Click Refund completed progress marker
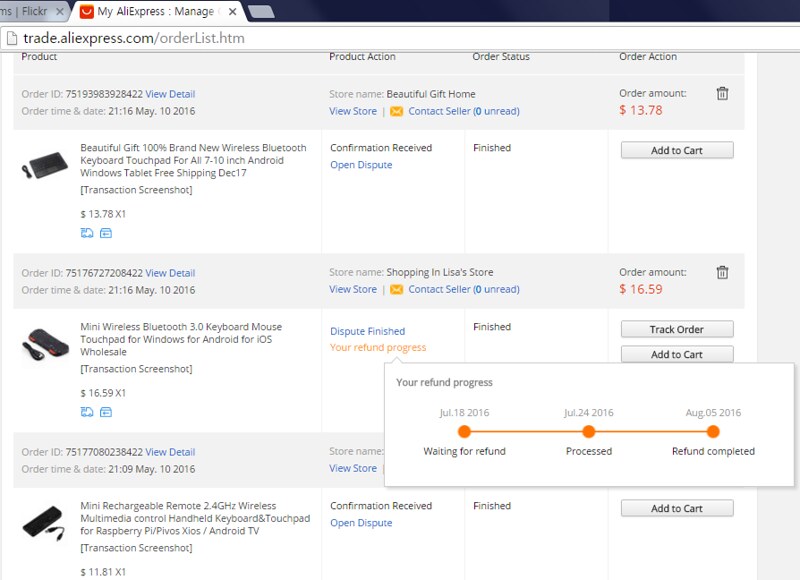The image size is (800, 580). click(x=713, y=432)
